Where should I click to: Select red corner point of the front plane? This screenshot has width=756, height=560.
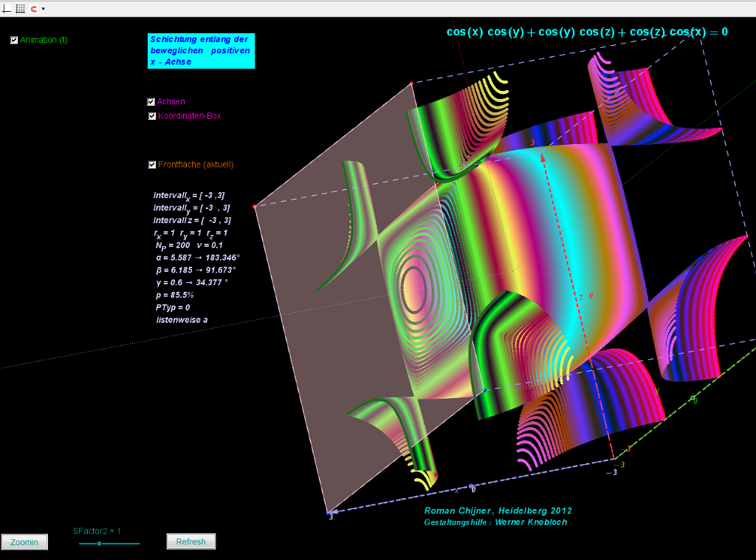(254, 207)
